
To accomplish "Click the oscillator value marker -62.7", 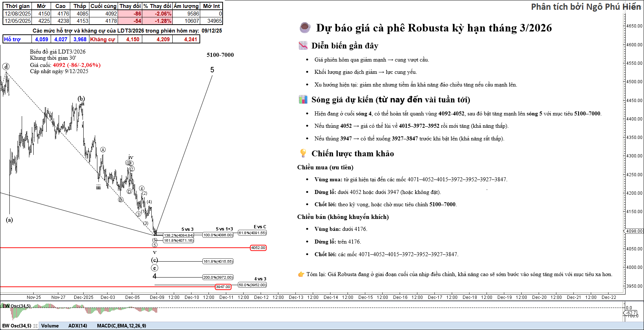I will [631, 313].
